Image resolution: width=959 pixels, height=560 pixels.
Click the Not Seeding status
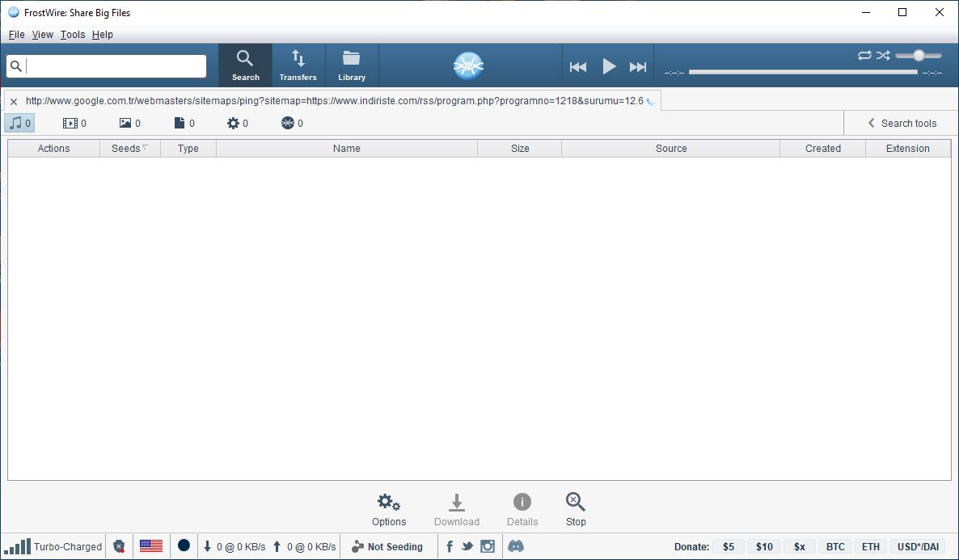pyautogui.click(x=387, y=546)
